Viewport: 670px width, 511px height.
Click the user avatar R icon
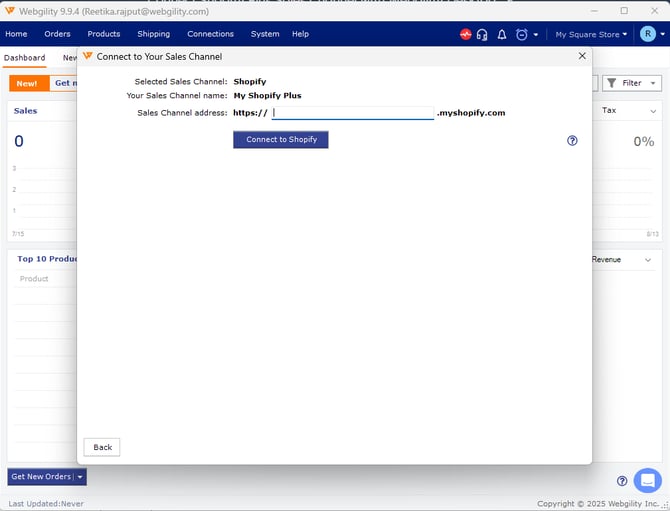coord(648,34)
